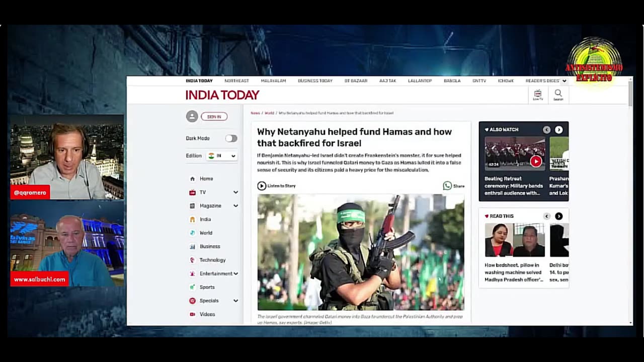Click the World sidebar globe icon

pyautogui.click(x=192, y=233)
